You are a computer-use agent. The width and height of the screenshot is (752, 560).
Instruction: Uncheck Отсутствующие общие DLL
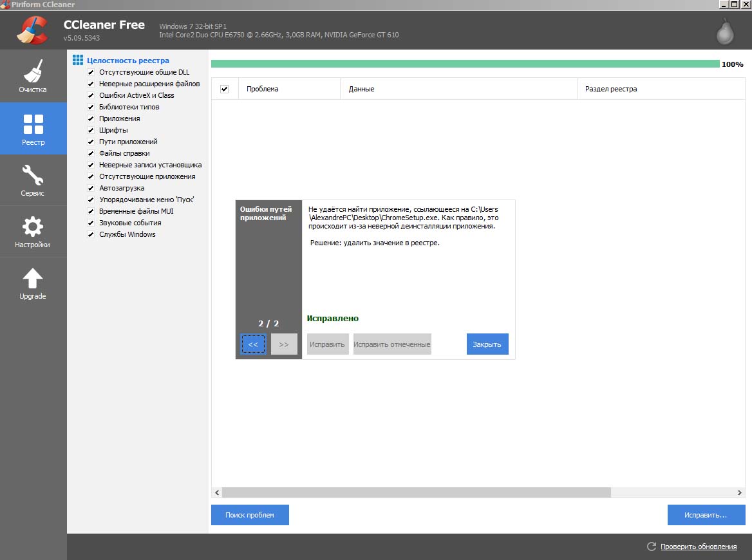91,72
